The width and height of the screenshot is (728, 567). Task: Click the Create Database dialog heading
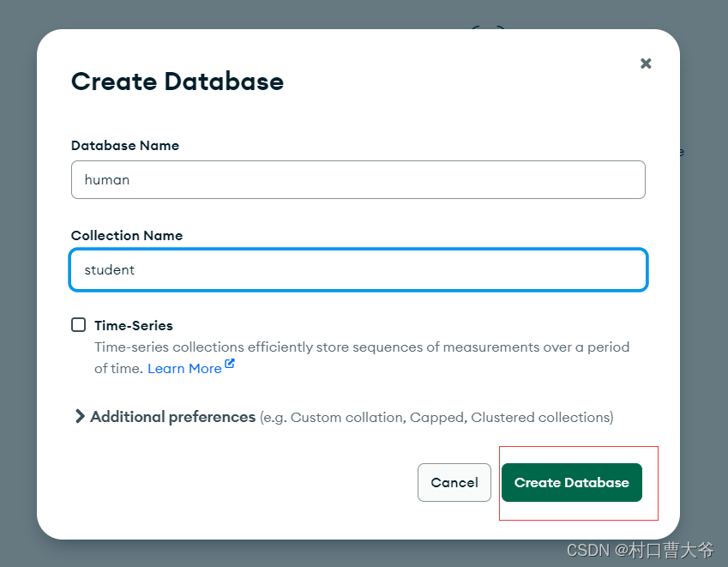click(x=177, y=81)
